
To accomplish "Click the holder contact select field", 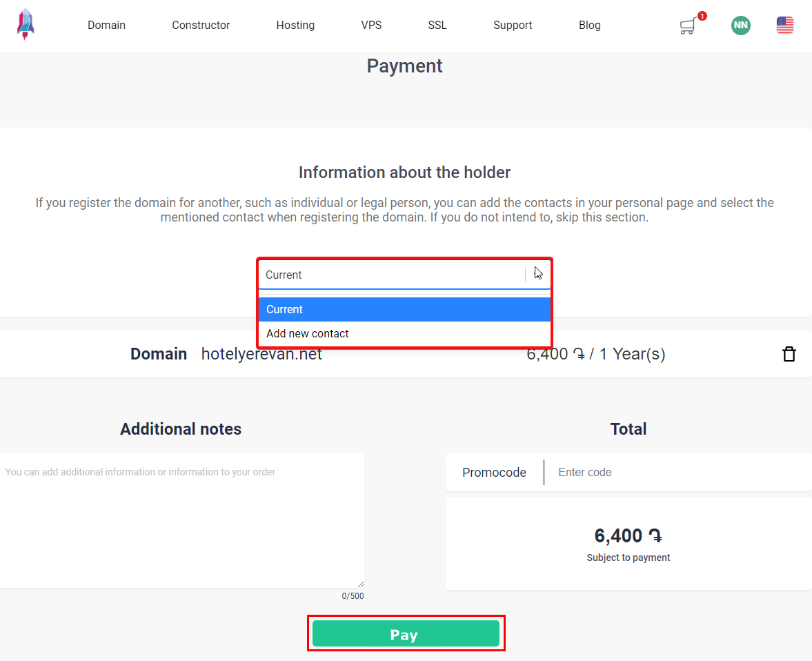I will tap(404, 275).
